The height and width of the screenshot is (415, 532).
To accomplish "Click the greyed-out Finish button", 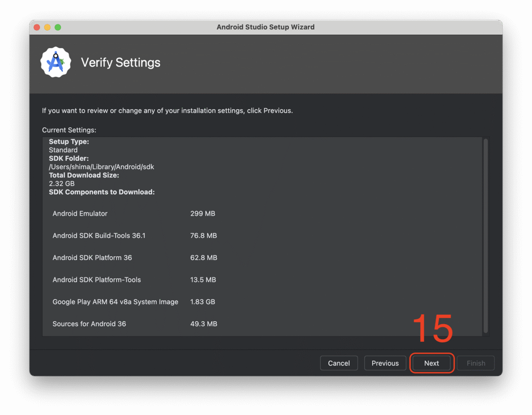I will pos(475,363).
